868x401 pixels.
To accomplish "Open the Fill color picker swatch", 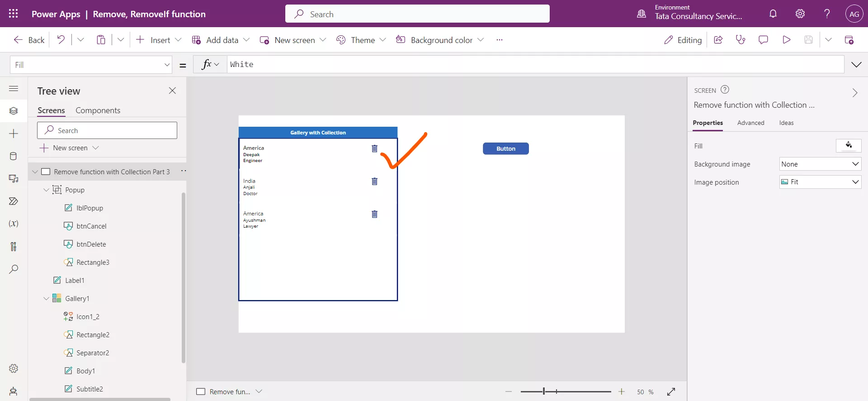I will [849, 145].
